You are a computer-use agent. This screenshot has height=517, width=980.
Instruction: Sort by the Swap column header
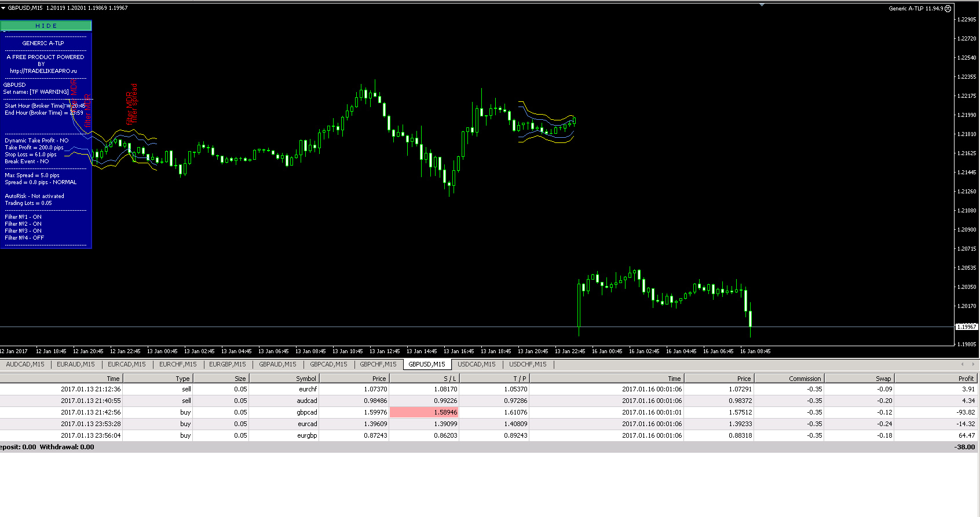859,379
